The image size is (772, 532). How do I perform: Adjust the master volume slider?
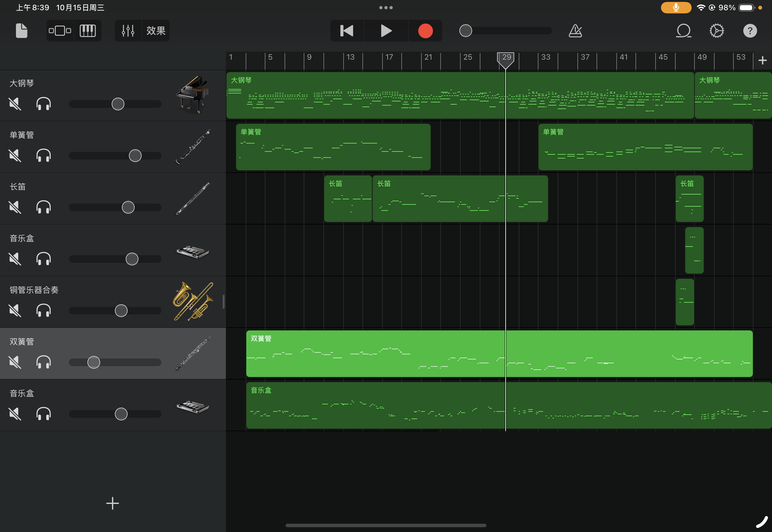point(505,31)
